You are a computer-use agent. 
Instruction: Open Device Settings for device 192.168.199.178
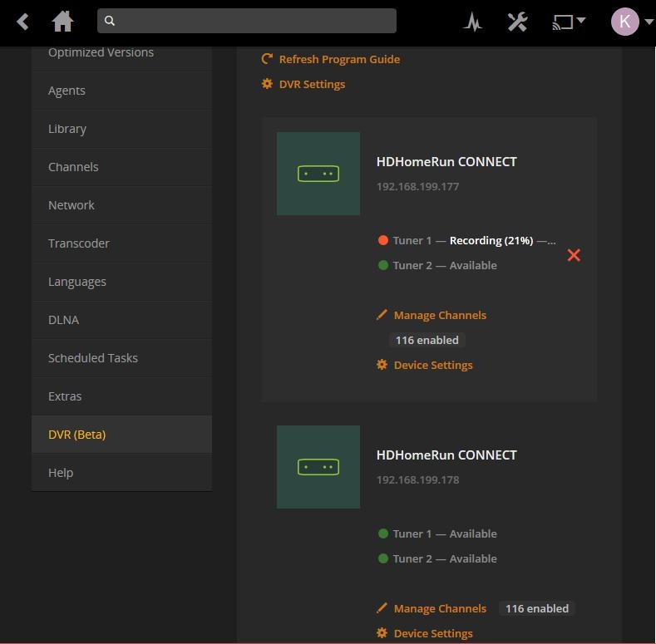click(433, 634)
